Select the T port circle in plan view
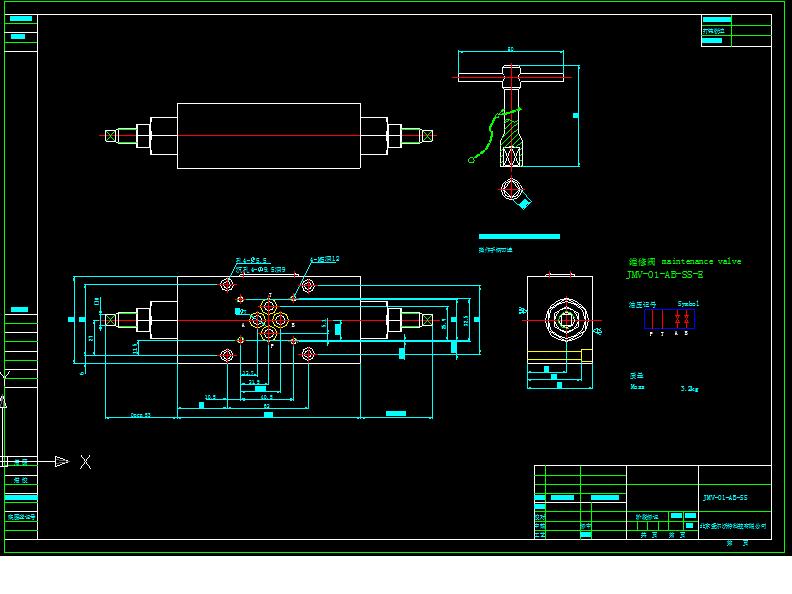This screenshot has width=792, height=594. (x=269, y=307)
